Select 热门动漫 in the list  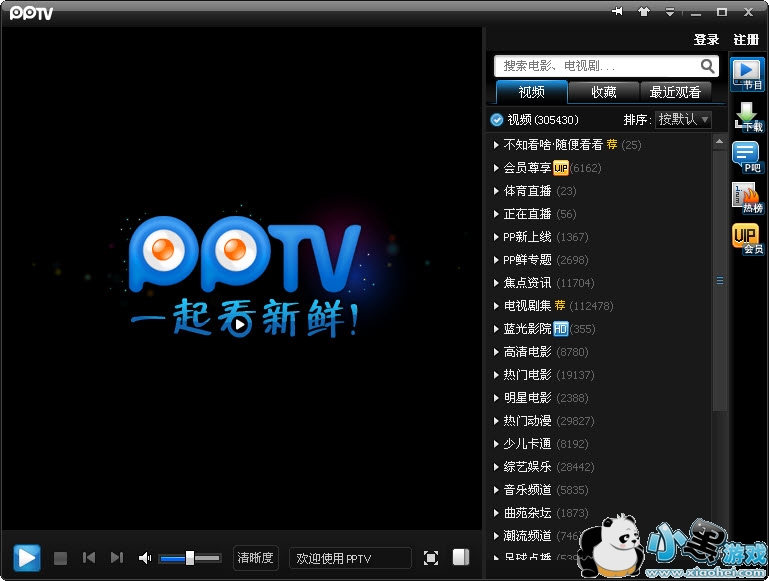click(x=528, y=421)
